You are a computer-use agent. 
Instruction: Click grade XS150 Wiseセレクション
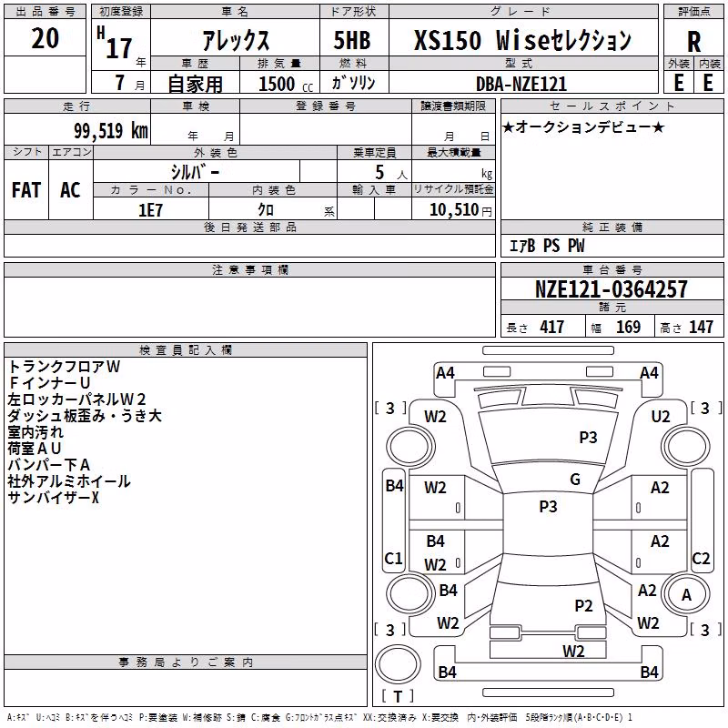(x=522, y=40)
